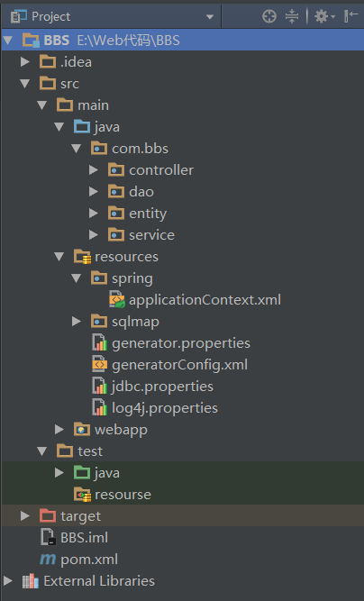Click the red target folder icon
Image resolution: width=364 pixels, height=601 pixels.
[48, 516]
